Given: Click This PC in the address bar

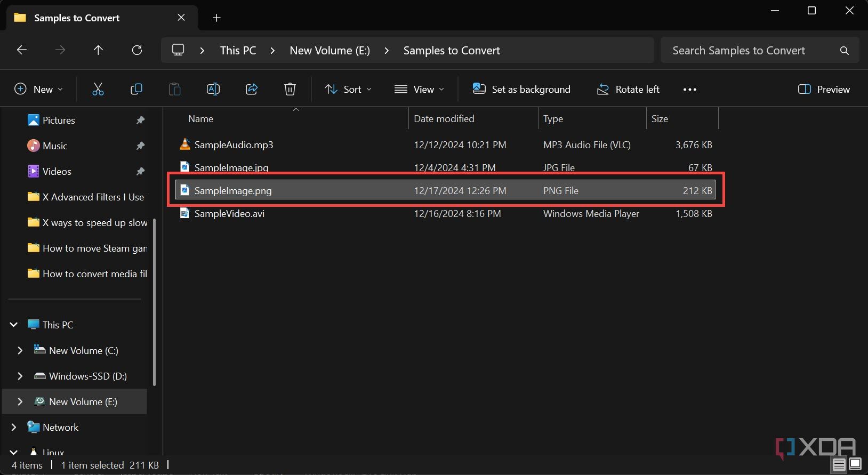Looking at the screenshot, I should [238, 51].
